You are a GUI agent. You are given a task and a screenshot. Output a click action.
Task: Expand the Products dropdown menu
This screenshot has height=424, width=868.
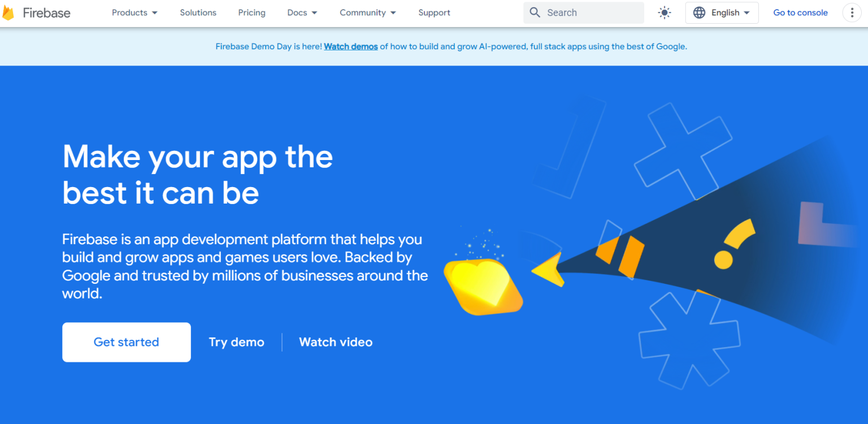coord(134,12)
